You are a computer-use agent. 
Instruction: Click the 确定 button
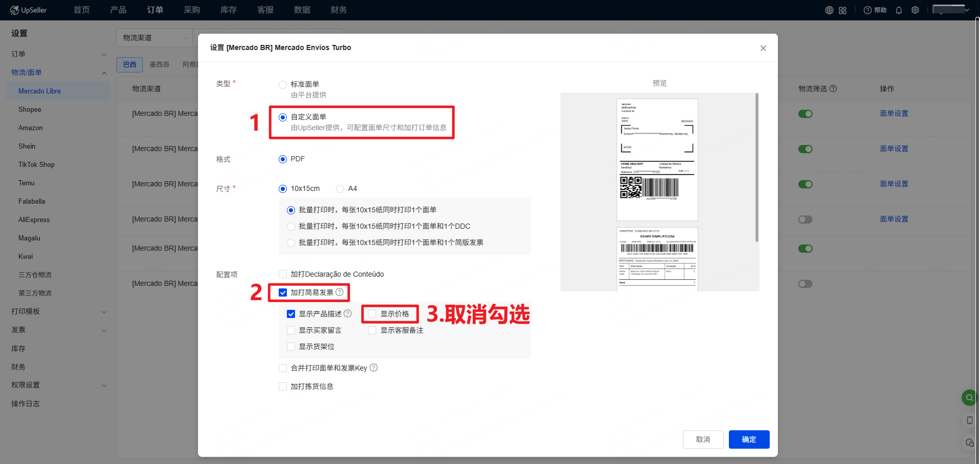coord(749,439)
